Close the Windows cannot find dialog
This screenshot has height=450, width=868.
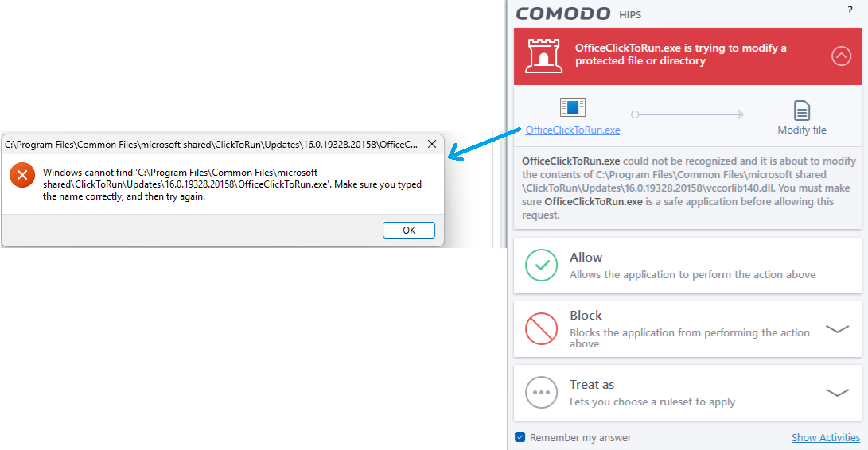coord(432,145)
